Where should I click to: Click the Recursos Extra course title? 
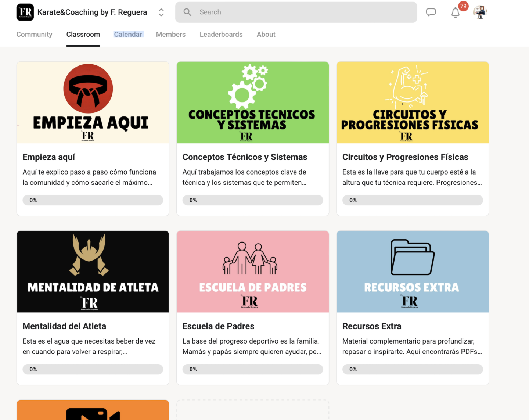point(371,326)
